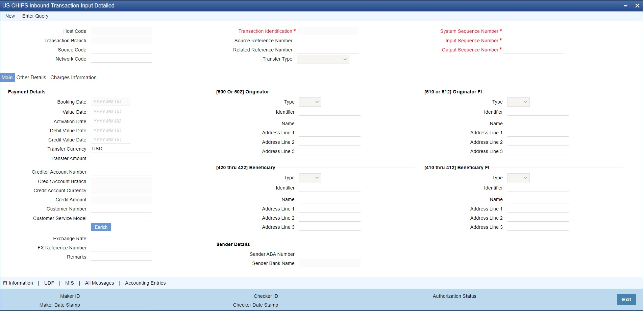This screenshot has height=312, width=644.
Task: Switch to the Main tab
Action: pyautogui.click(x=7, y=77)
